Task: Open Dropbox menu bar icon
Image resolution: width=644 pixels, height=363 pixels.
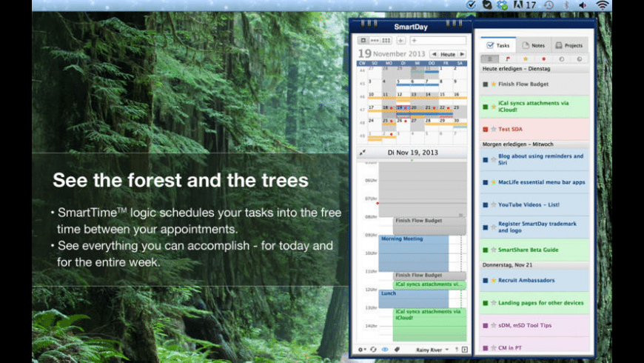Action: 502,5
